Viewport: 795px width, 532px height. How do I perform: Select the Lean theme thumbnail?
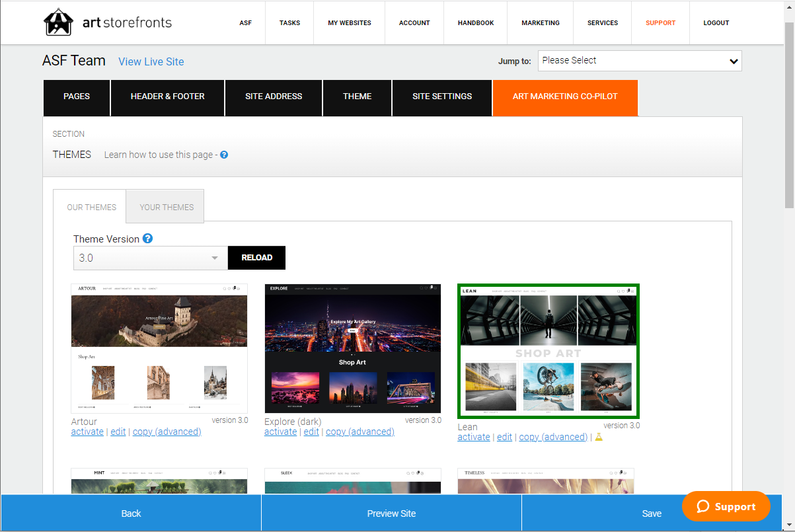pyautogui.click(x=549, y=351)
